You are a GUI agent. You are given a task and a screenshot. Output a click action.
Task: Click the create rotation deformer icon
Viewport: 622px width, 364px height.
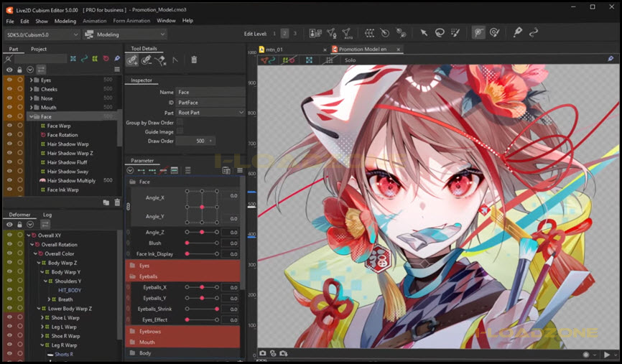(x=385, y=33)
